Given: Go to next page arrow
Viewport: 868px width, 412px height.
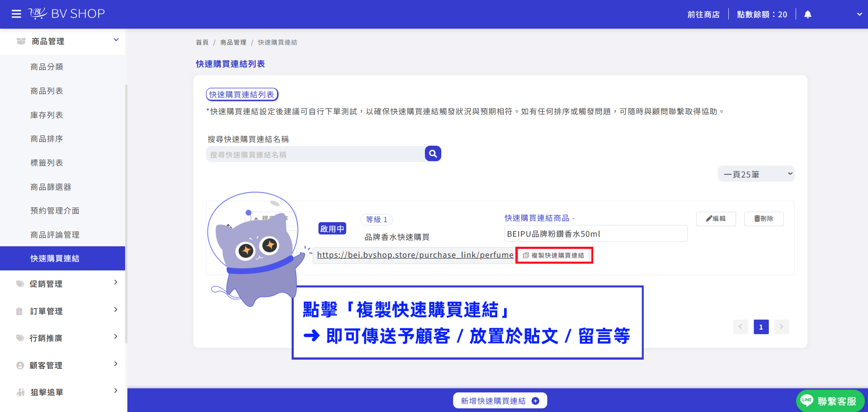Looking at the screenshot, I should [782, 326].
